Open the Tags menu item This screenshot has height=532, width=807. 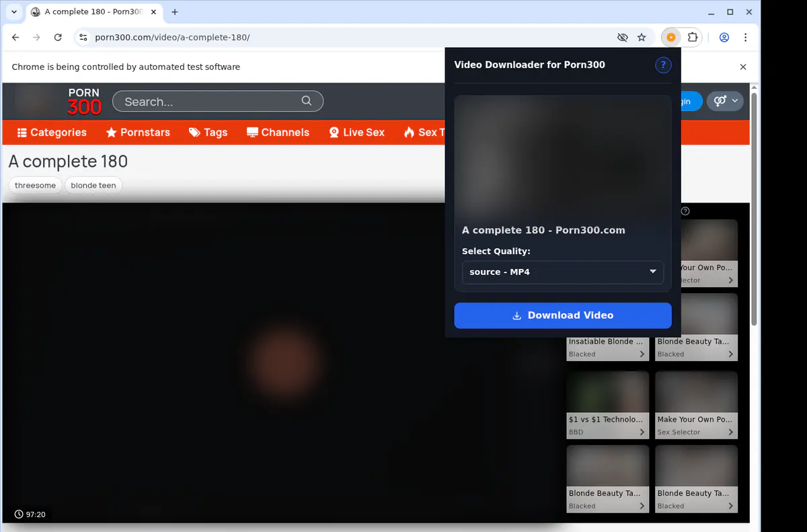(x=208, y=132)
